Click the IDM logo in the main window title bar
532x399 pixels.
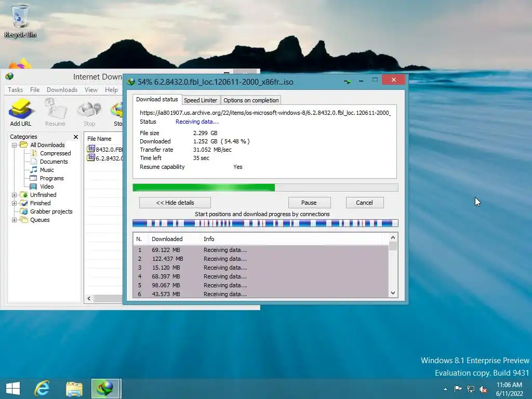(x=9, y=77)
